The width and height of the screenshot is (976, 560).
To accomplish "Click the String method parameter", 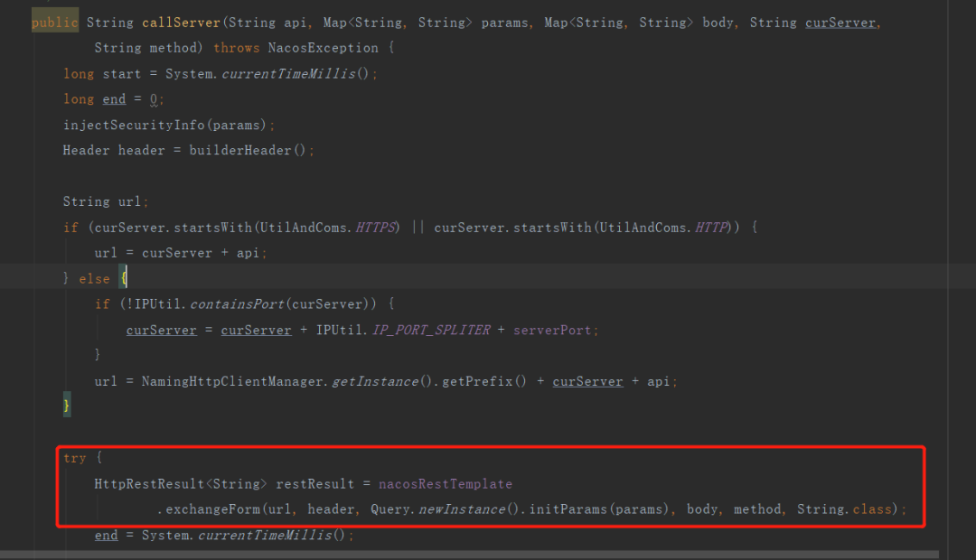I will click(145, 48).
